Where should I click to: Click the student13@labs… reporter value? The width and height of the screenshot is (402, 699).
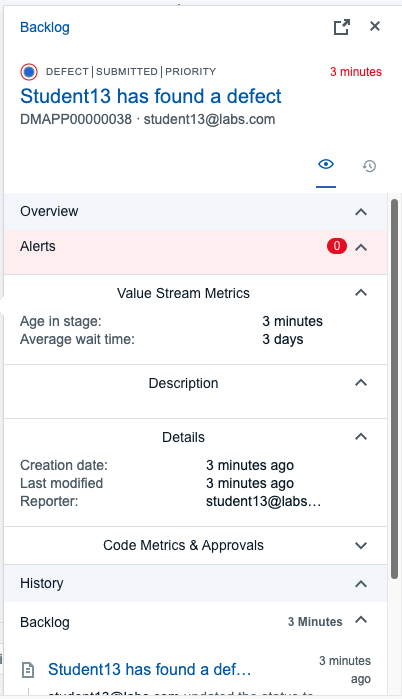(x=263, y=501)
